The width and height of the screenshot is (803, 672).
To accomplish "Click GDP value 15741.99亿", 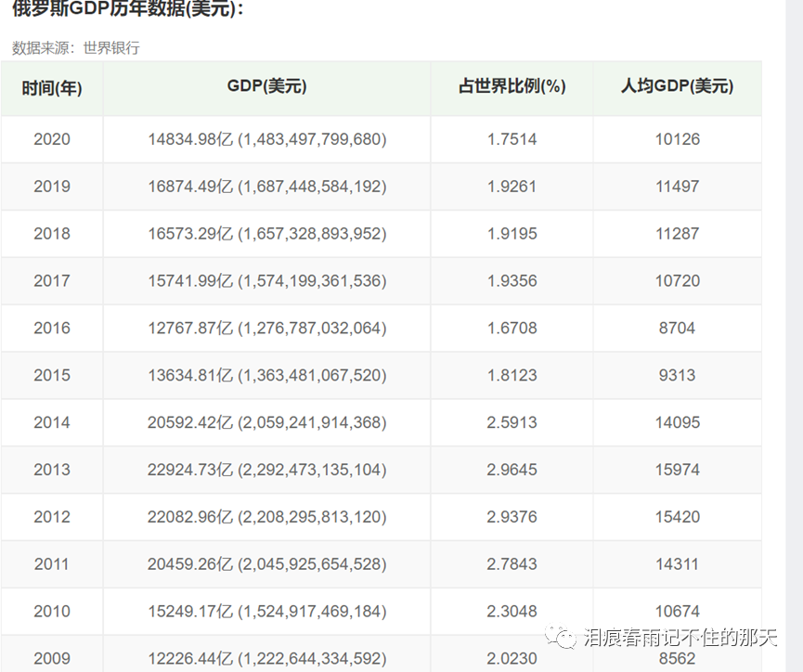I will [190, 280].
